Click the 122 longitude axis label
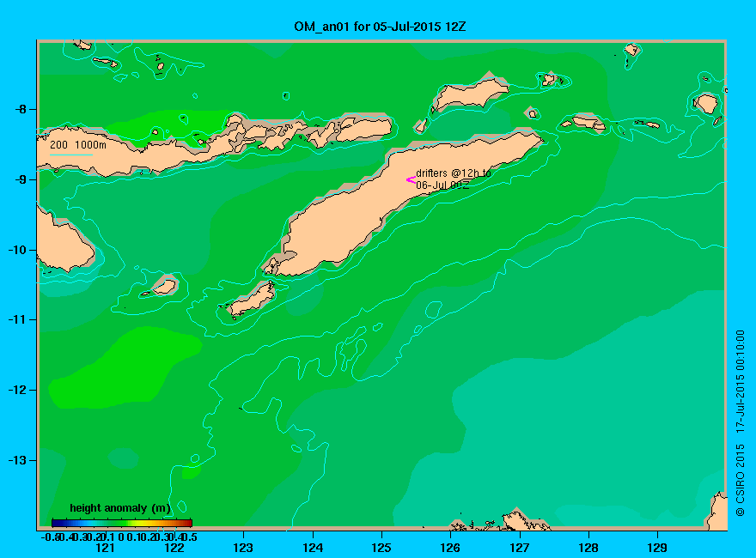The height and width of the screenshot is (558, 756). (174, 548)
